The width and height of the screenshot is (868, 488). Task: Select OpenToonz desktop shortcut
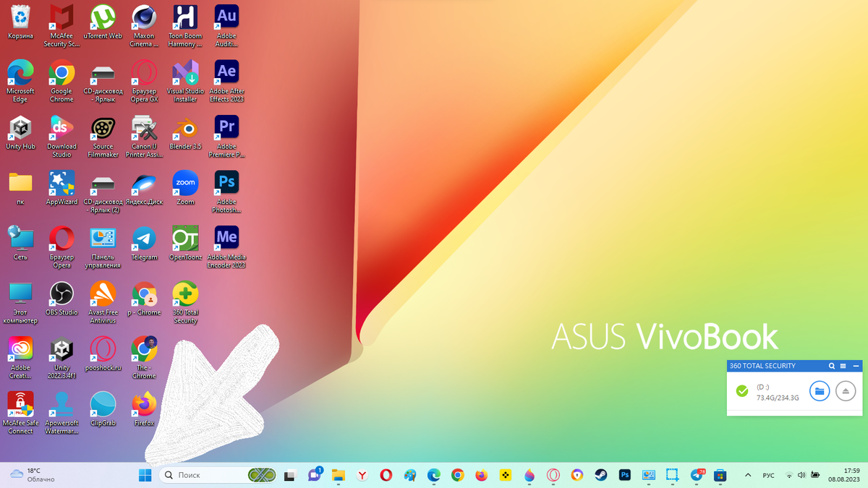(185, 243)
